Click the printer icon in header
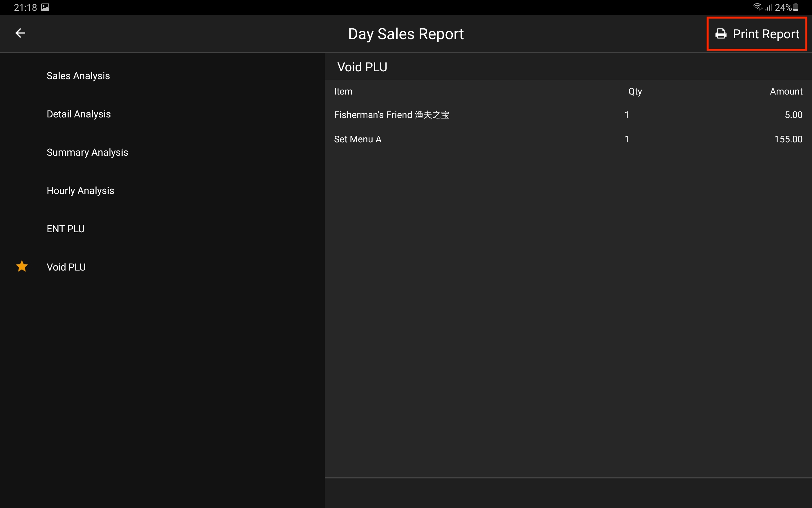Image resolution: width=812 pixels, height=508 pixels. click(720, 34)
